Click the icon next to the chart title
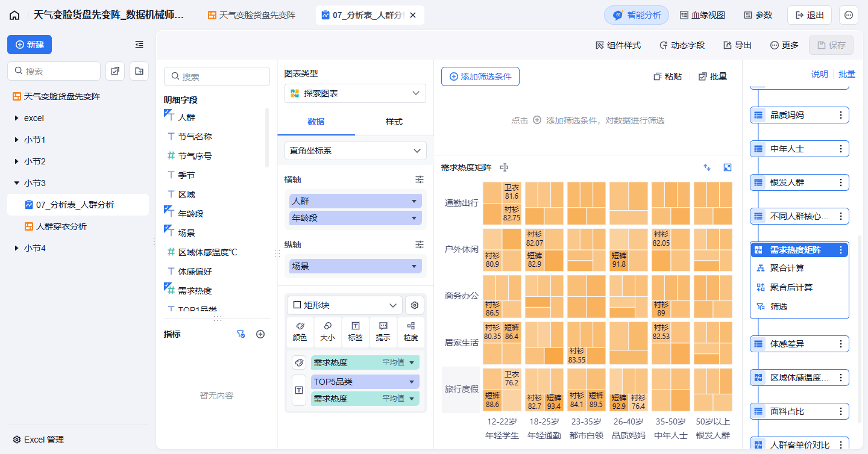 (505, 167)
